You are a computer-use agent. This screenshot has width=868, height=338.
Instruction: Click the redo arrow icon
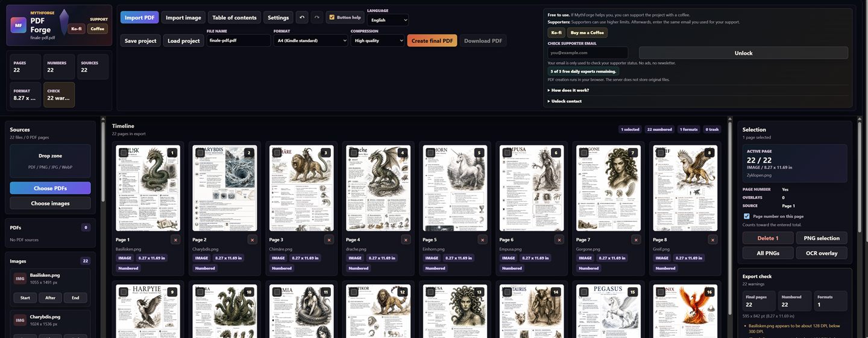click(317, 18)
